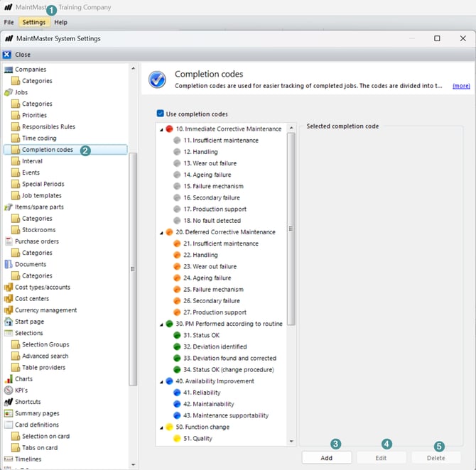Click the completion codes list scrollbar thumb

click(x=291, y=229)
